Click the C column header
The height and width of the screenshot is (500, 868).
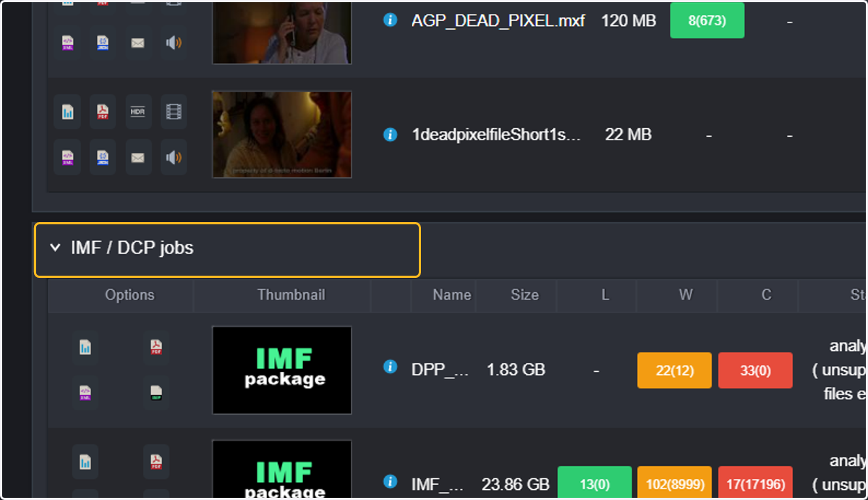click(766, 295)
